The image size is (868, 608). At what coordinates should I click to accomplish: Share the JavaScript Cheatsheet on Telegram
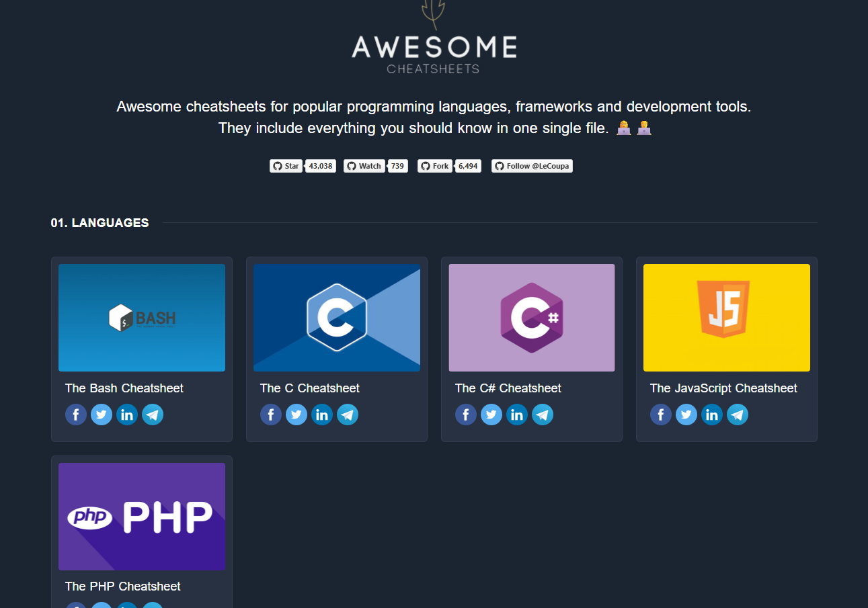click(x=738, y=415)
